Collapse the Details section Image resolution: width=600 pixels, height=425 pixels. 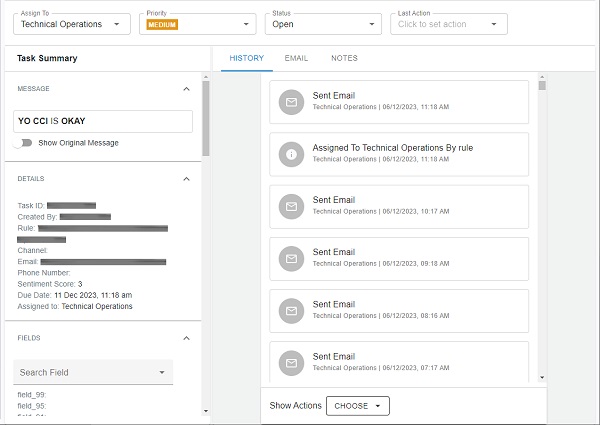(186, 179)
